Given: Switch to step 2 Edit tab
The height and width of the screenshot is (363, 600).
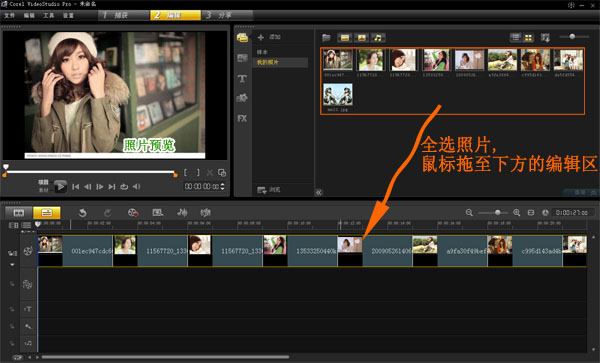Looking at the screenshot, I should 175,15.
